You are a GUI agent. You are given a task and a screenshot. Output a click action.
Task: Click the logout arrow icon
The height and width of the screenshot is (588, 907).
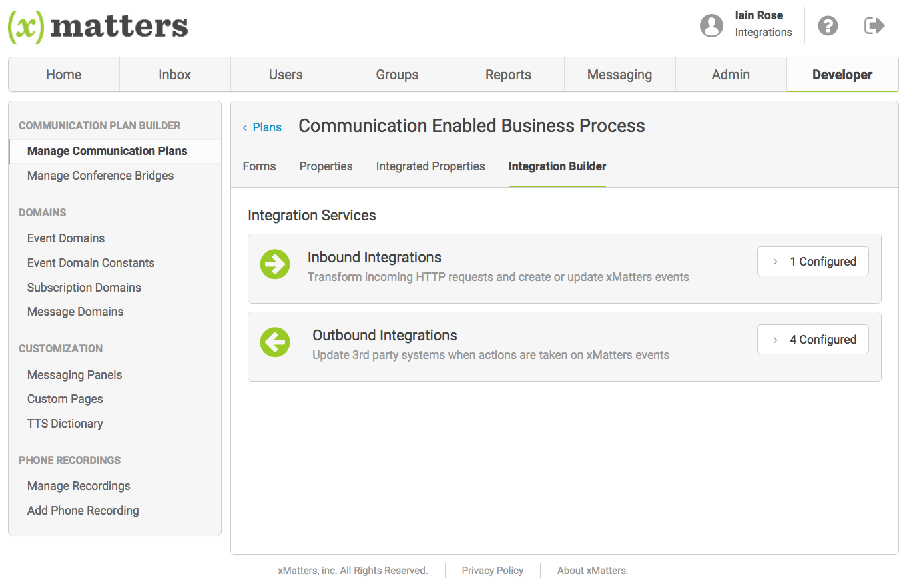coord(874,25)
